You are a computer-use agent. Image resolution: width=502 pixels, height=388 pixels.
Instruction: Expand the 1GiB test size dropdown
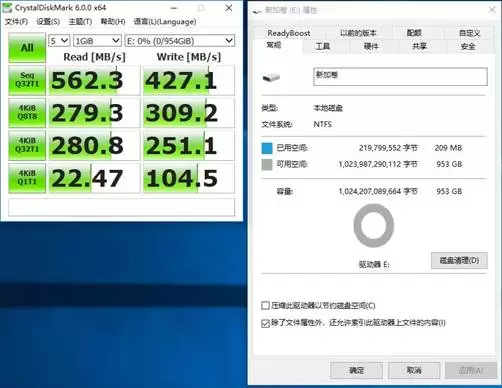(x=97, y=41)
